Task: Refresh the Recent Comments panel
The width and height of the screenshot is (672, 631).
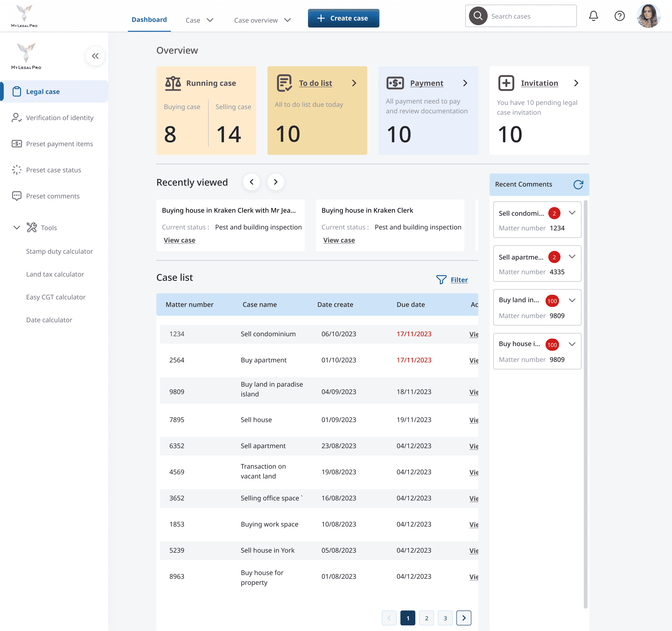Action: click(x=578, y=184)
